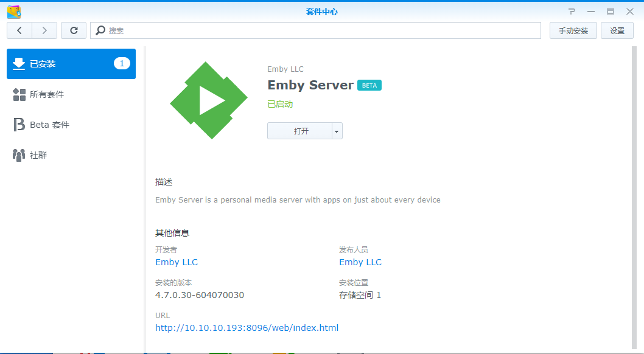Click the vertical scrollbar on the right
644x354 pixels.
(634, 197)
